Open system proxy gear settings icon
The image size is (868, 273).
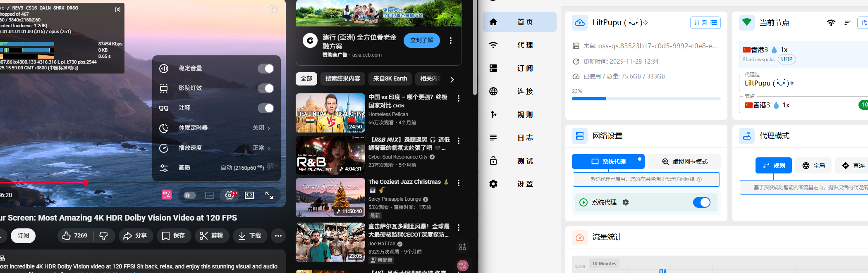[x=626, y=202]
